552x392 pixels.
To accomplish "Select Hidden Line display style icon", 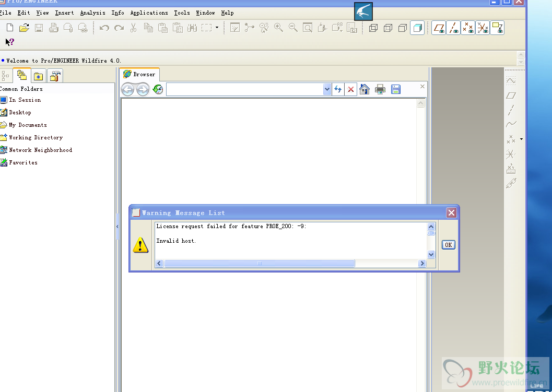I will point(388,28).
